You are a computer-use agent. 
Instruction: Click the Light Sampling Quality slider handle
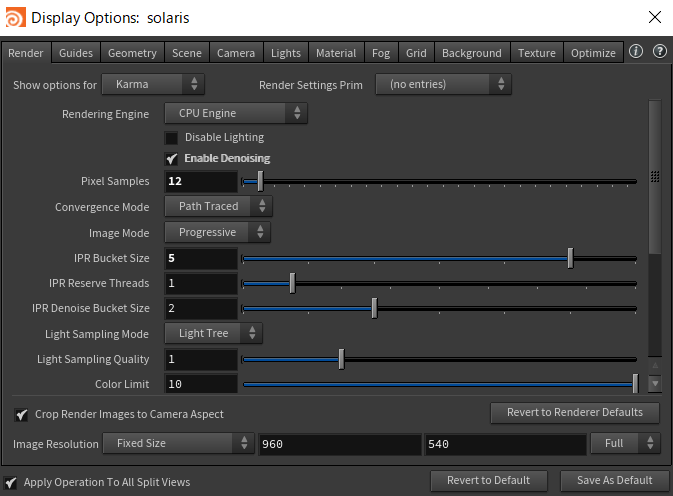[341, 360]
